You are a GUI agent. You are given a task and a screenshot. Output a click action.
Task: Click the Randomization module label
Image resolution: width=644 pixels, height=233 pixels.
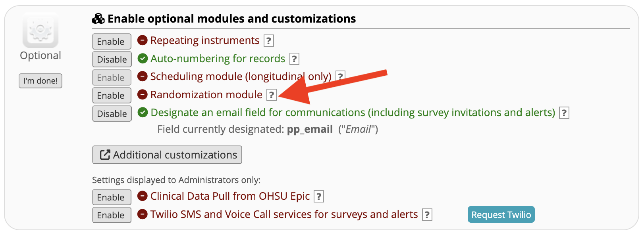[x=206, y=95]
